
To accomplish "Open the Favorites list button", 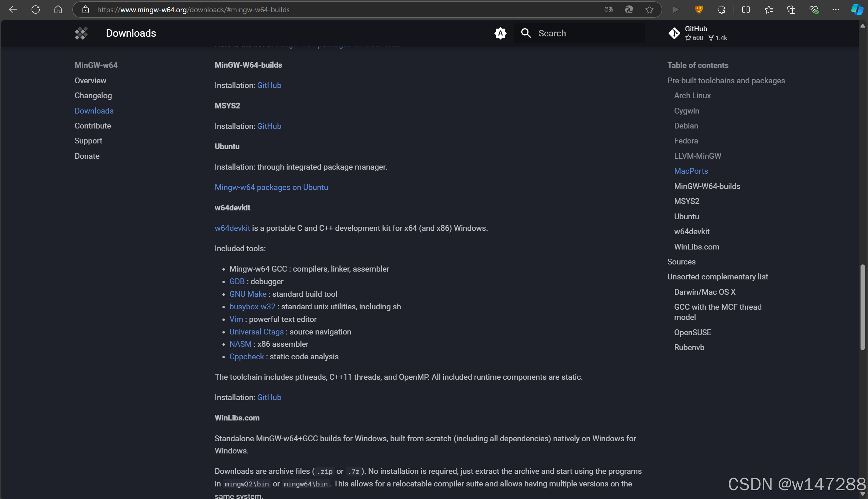I will tap(769, 10).
